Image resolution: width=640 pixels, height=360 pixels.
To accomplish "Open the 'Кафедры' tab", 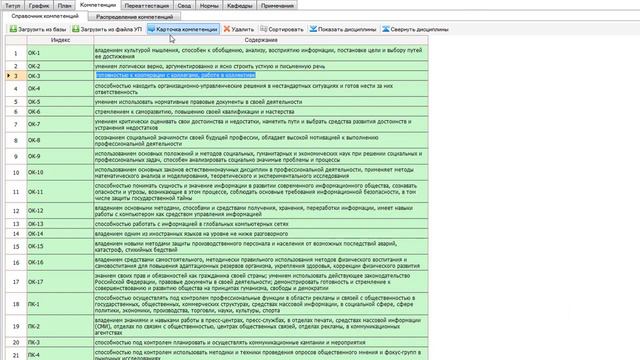I will pyautogui.click(x=240, y=6).
